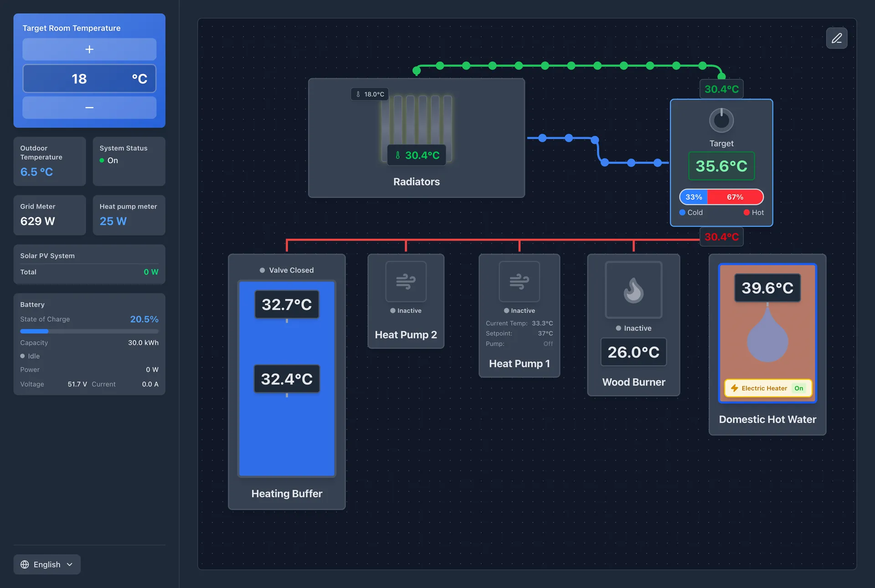Click the green 30.4°C supply temperature label
This screenshot has height=588, width=875.
click(721, 89)
